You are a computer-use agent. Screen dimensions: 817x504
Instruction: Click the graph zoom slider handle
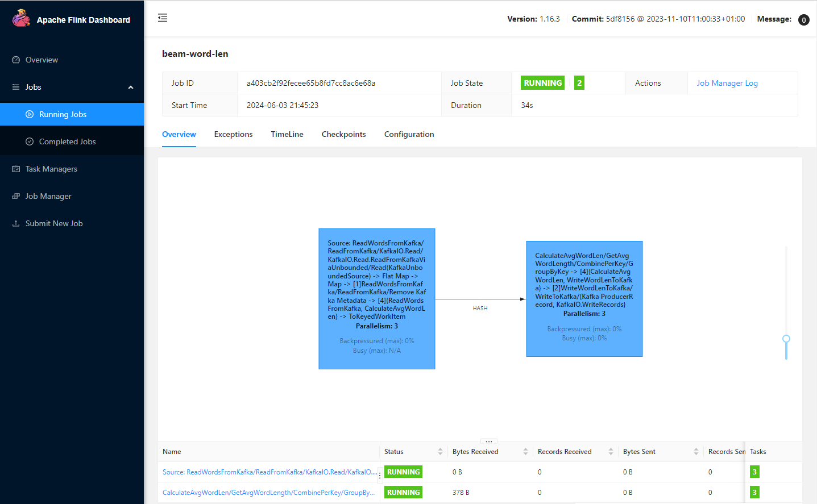pyautogui.click(x=786, y=339)
